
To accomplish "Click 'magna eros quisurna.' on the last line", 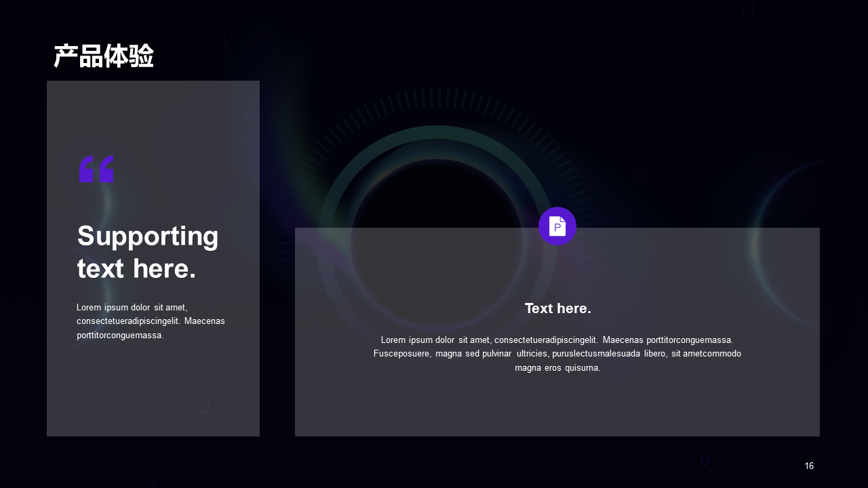I will point(557,368).
